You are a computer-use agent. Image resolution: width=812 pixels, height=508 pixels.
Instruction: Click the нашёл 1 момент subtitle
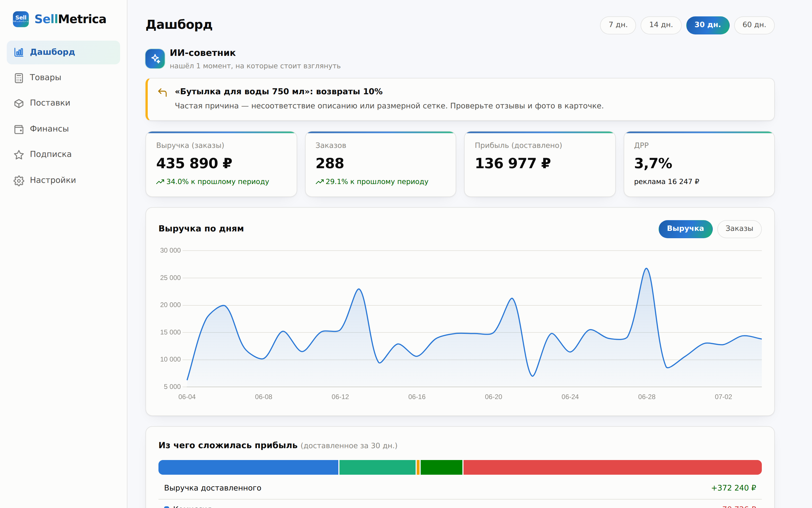[x=255, y=66]
